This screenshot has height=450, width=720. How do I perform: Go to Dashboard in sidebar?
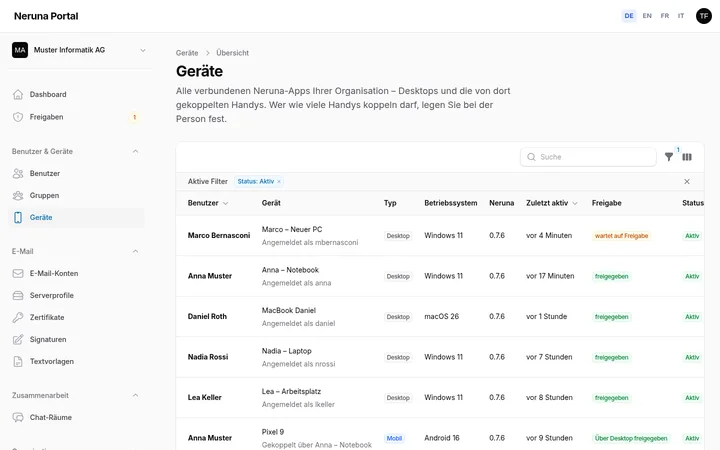coord(48,95)
